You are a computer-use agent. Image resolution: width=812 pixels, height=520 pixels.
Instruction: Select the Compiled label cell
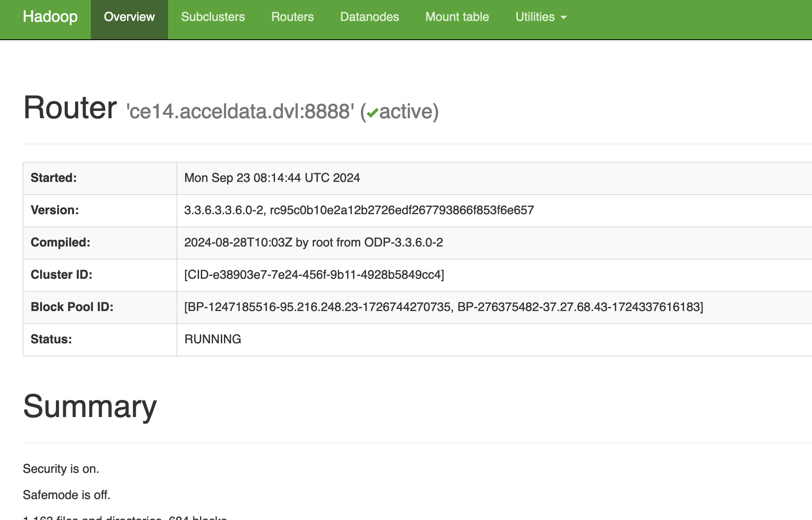(100, 243)
